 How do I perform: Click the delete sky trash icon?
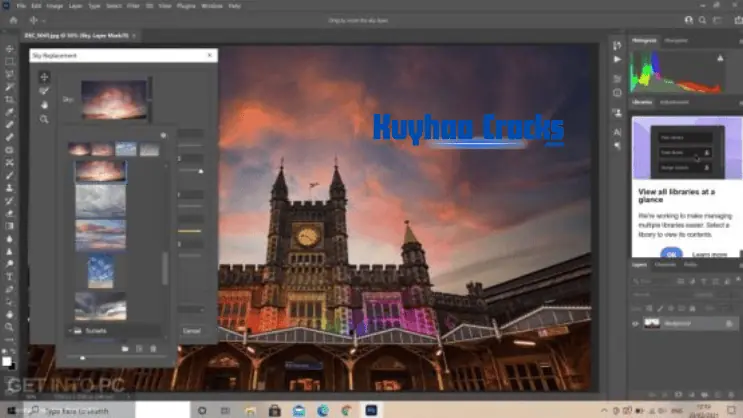click(152, 348)
